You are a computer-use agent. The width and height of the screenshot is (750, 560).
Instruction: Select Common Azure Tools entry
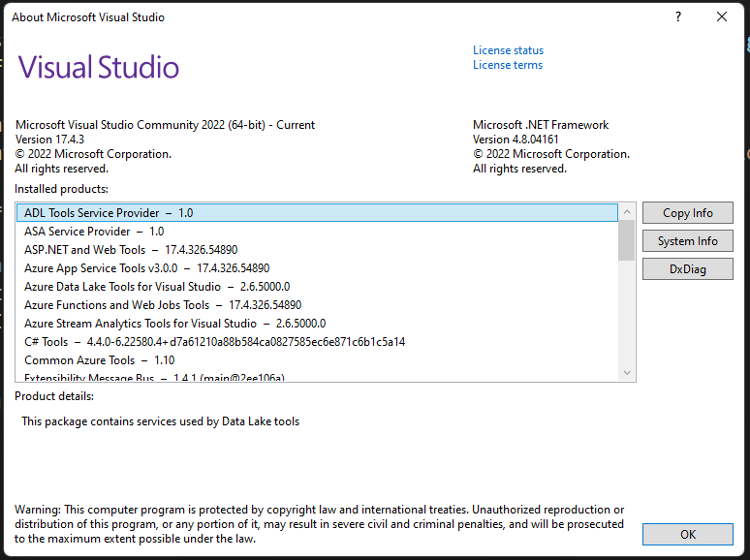click(317, 360)
